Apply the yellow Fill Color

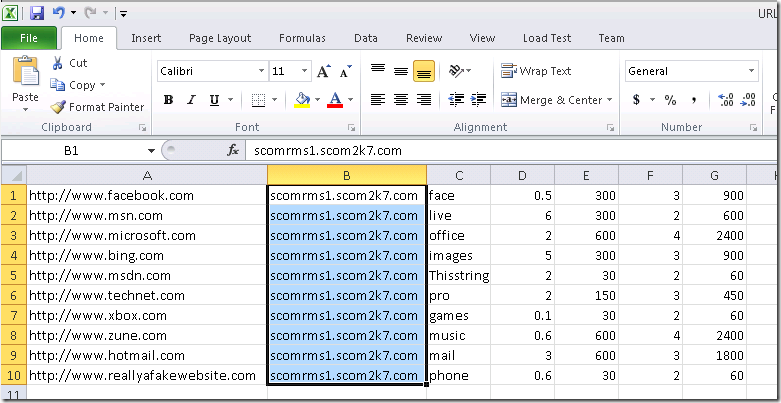302,100
